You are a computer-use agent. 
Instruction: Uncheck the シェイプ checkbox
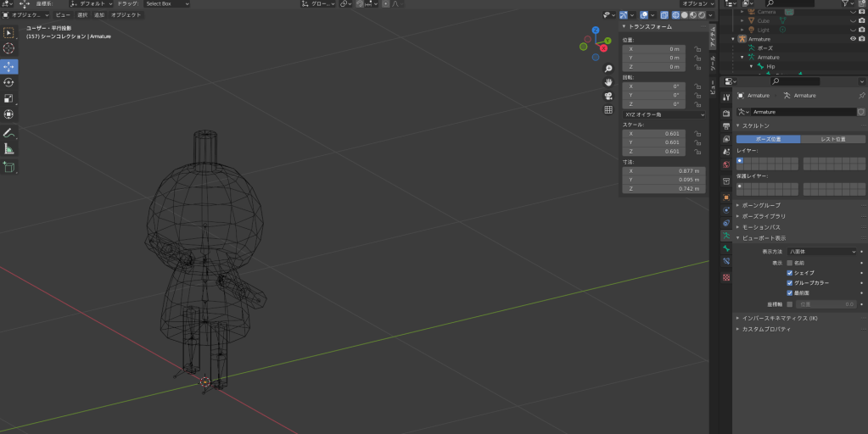tap(790, 273)
